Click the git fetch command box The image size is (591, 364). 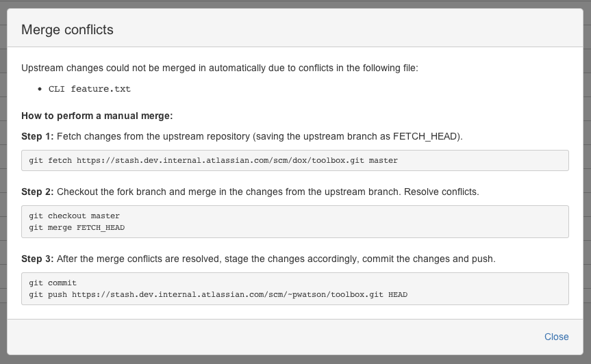point(295,160)
